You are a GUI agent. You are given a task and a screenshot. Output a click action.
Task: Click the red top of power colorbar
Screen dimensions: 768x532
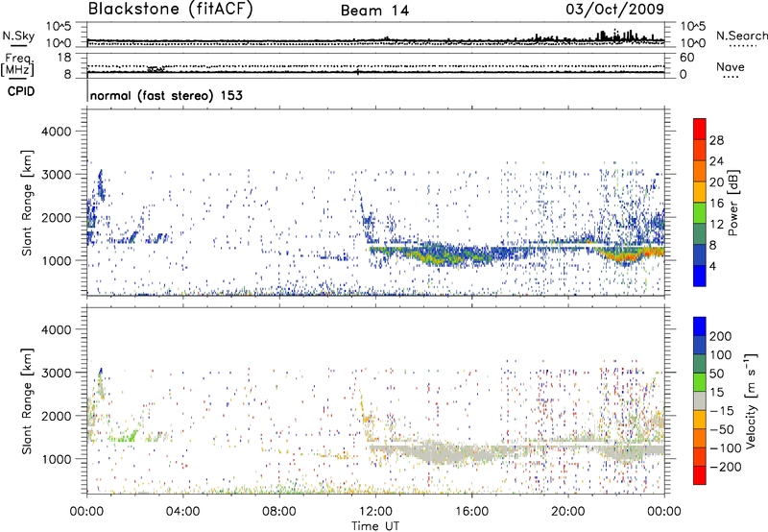[x=700, y=129]
